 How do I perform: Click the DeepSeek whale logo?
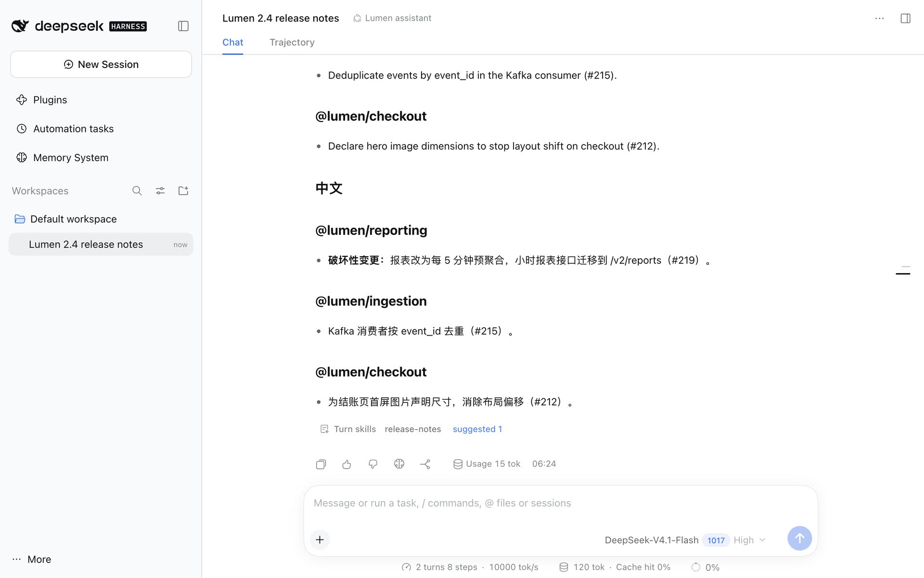tap(20, 26)
